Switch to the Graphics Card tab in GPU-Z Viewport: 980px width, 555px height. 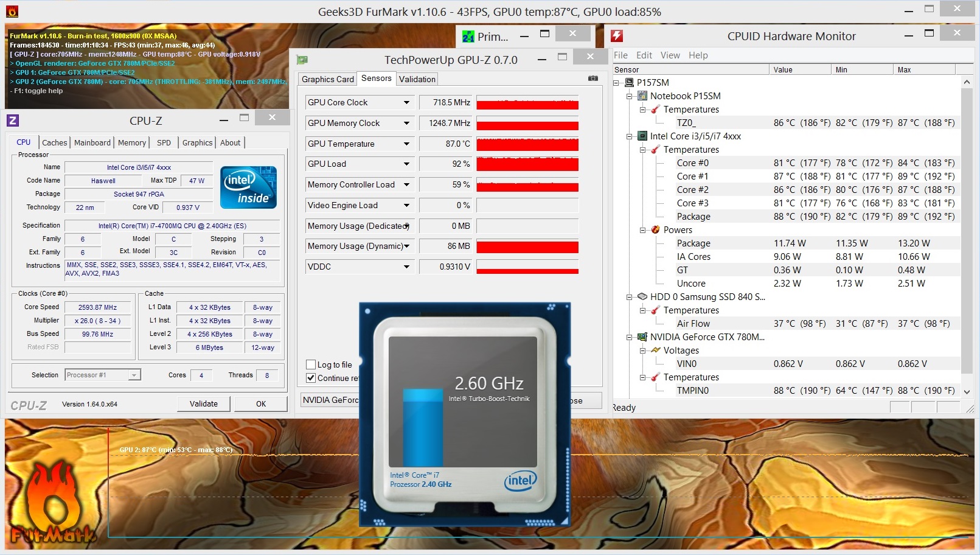point(327,79)
